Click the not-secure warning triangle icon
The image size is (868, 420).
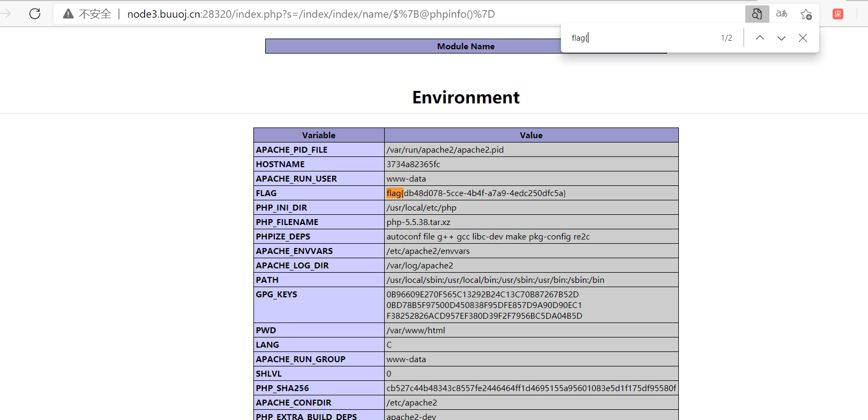click(68, 14)
